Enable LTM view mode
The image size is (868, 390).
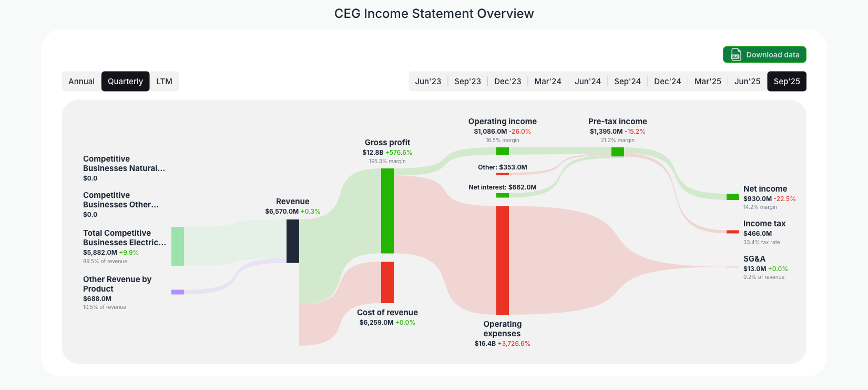164,81
